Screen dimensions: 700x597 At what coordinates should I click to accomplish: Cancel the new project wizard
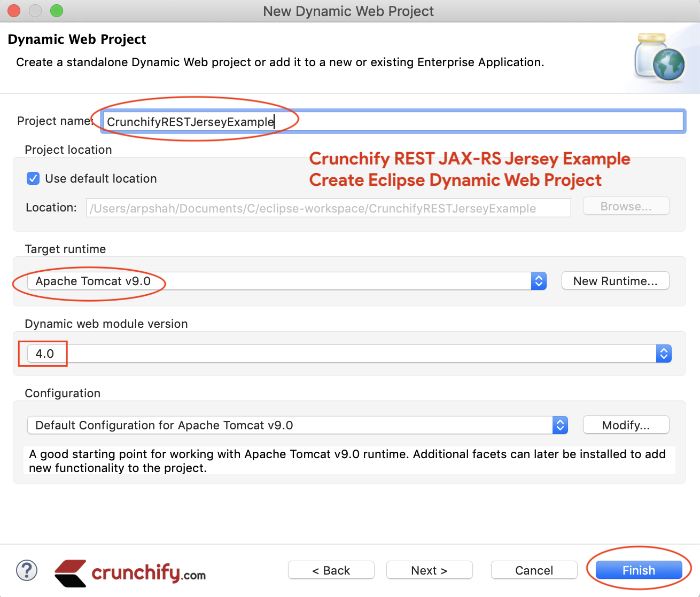[534, 570]
